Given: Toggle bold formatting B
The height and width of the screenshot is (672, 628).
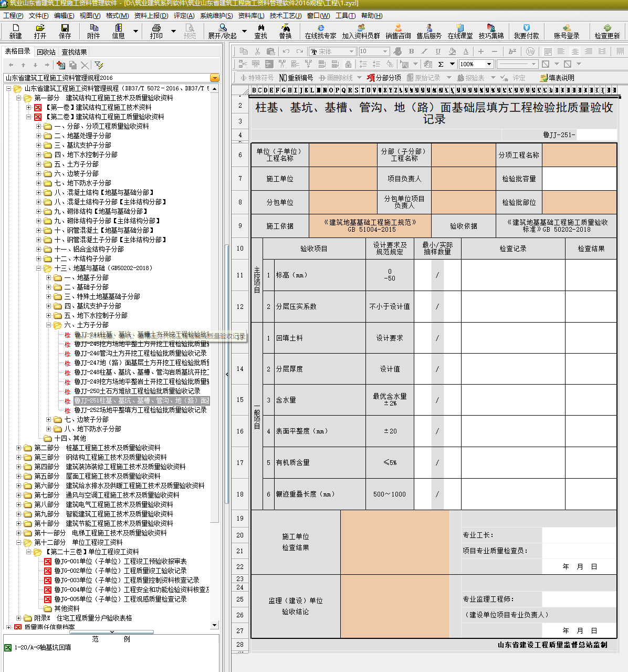Looking at the screenshot, I should point(411,51).
